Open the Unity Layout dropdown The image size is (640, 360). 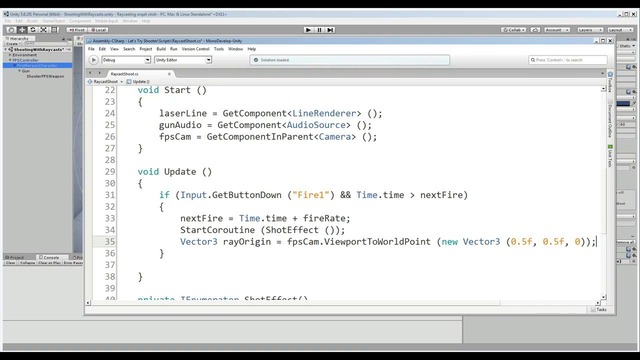(620, 30)
